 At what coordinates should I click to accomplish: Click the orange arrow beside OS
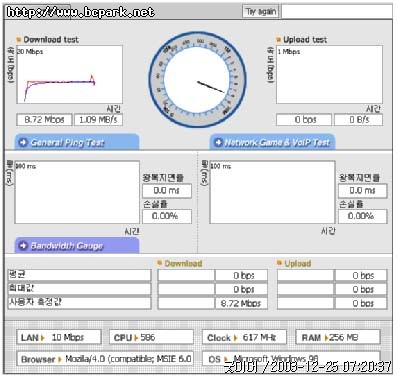point(226,359)
